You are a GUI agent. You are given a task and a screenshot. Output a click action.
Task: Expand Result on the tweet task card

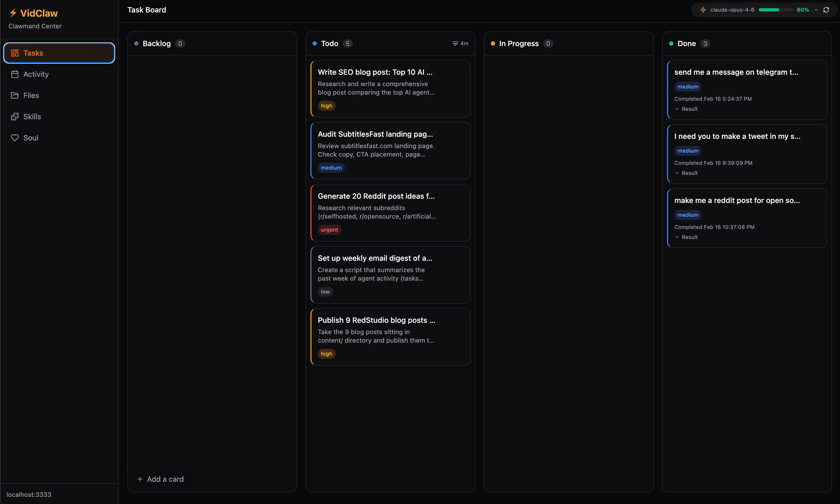click(x=686, y=173)
